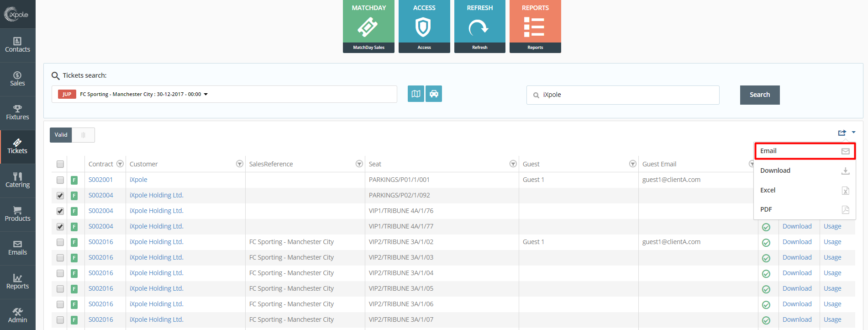Click Download for seat VIP2/TRIBUNE 3A/1/05
This screenshot has height=330, width=868.
[x=797, y=288]
